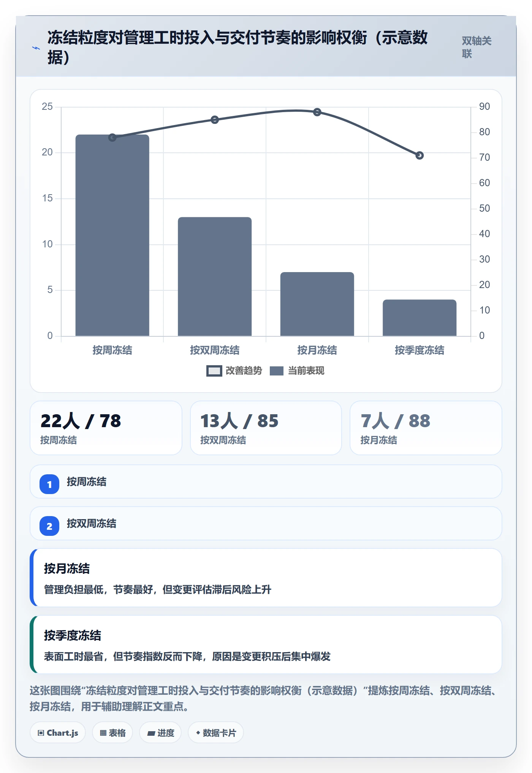Click the text 表面工时最省

[74, 656]
